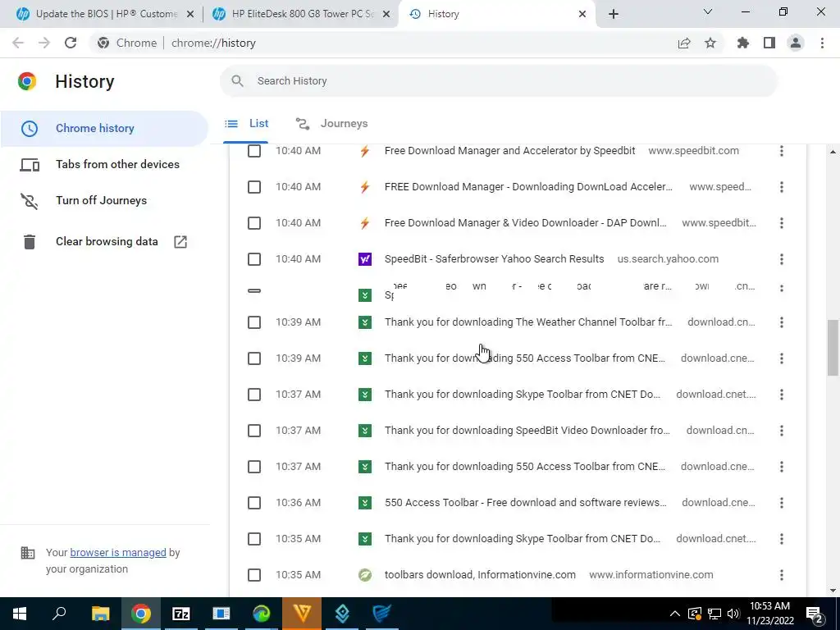Bookmark this tab with star icon
This screenshot has width=840, height=630.
coord(710,43)
